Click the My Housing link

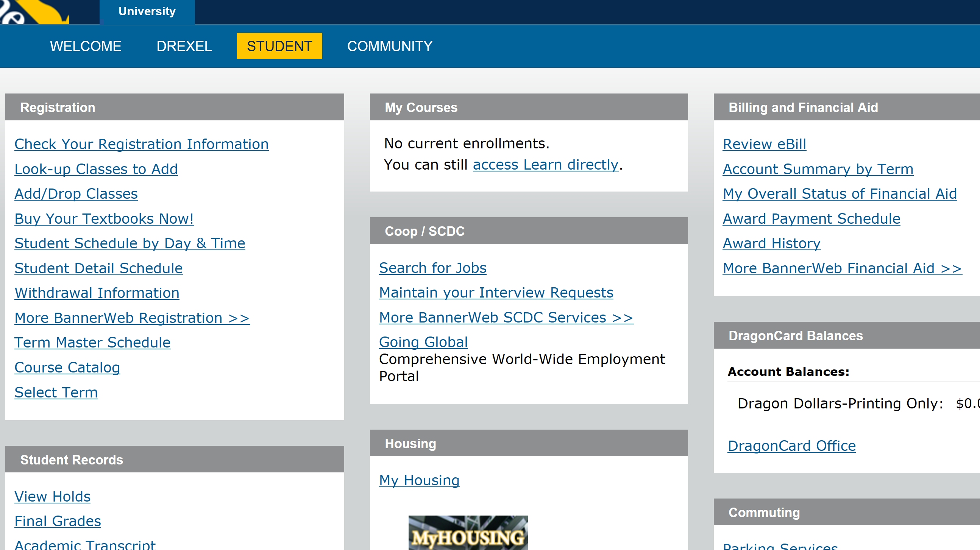[x=419, y=480]
